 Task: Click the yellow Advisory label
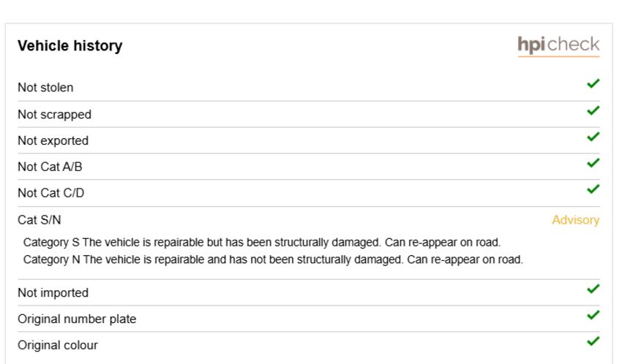576,220
